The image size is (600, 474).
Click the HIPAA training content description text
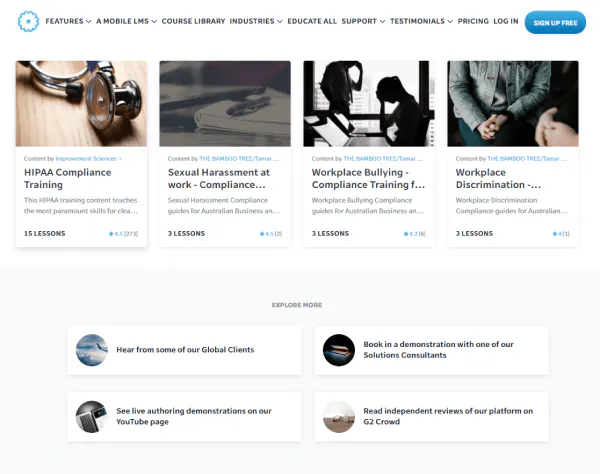tap(81, 205)
